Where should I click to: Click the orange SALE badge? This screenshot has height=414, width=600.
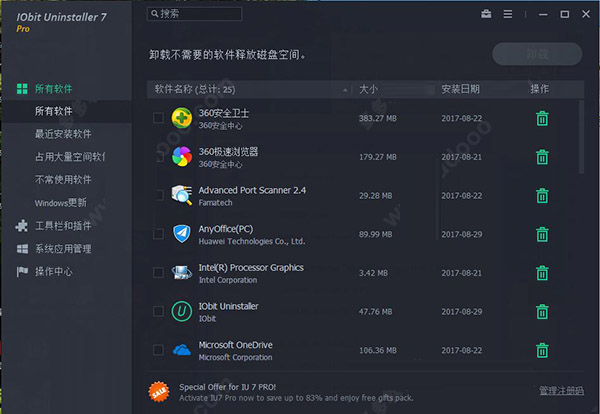[x=159, y=392]
